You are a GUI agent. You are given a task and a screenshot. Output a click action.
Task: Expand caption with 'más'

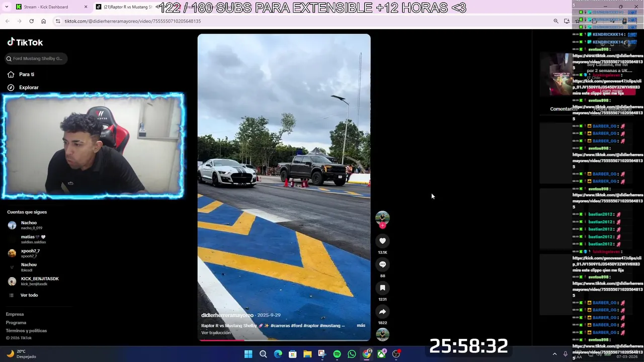(361, 325)
